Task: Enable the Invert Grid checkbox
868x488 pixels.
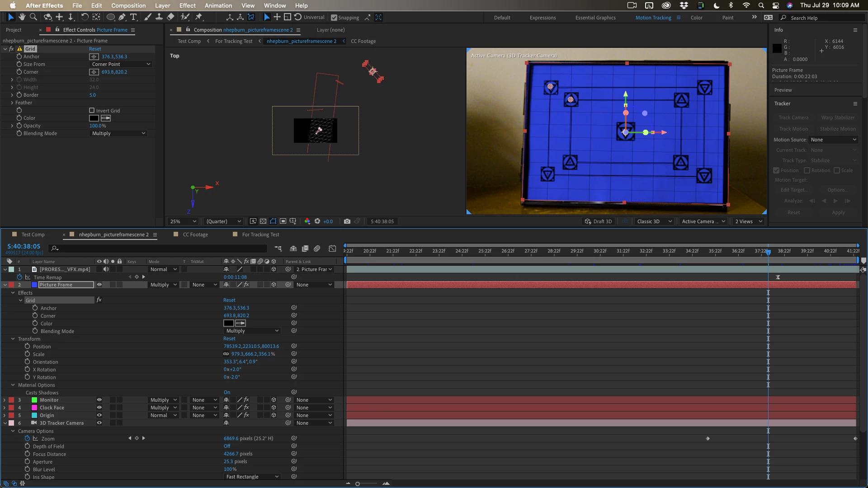Action: click(x=92, y=110)
